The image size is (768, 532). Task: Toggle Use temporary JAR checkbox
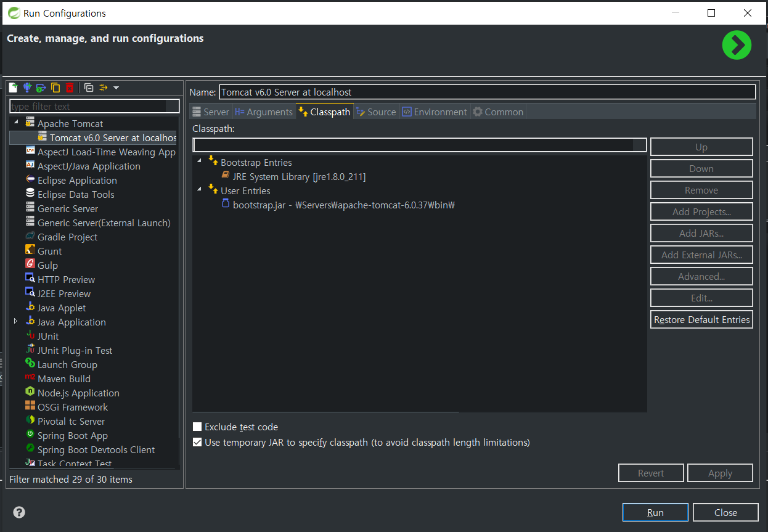(x=197, y=442)
